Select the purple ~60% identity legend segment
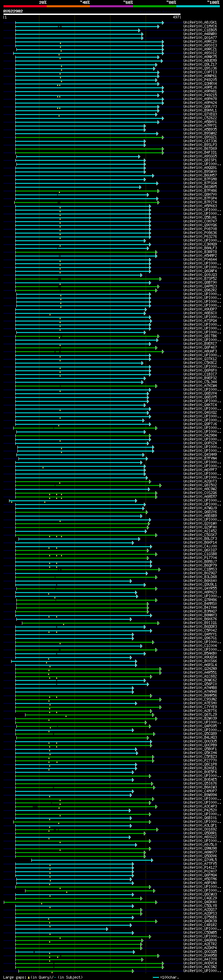Screen dimensions: 223x980 [112, 6]
